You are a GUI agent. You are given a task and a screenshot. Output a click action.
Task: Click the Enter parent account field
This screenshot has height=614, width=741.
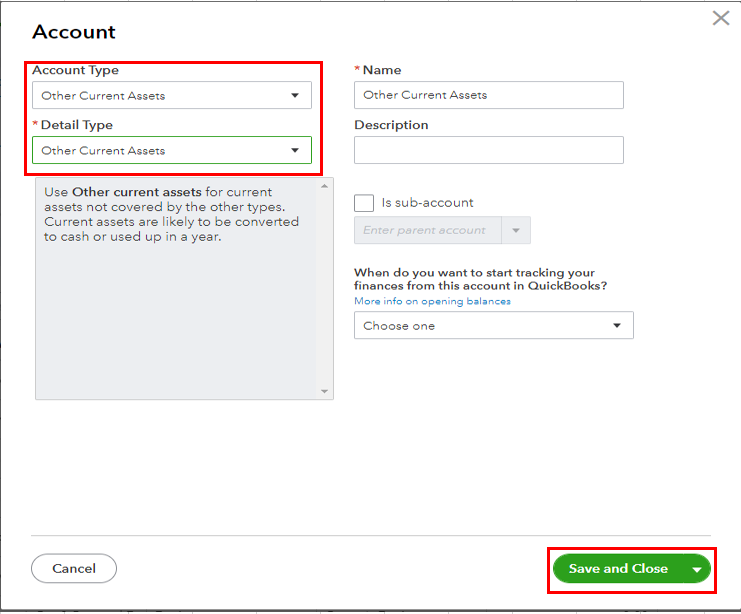(x=427, y=230)
